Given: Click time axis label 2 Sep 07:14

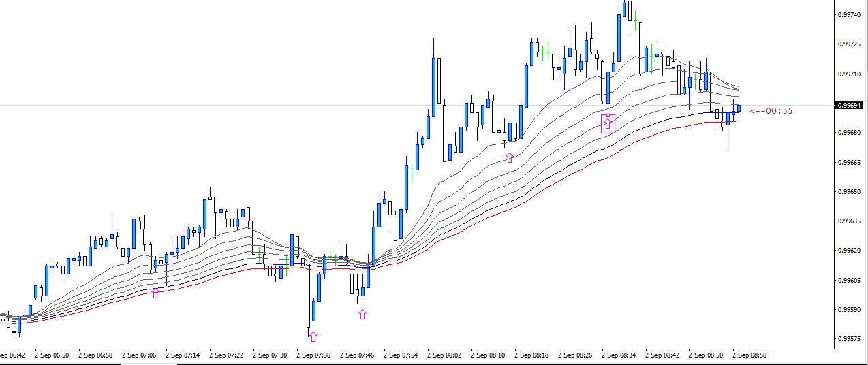Looking at the screenshot, I should 183,355.
